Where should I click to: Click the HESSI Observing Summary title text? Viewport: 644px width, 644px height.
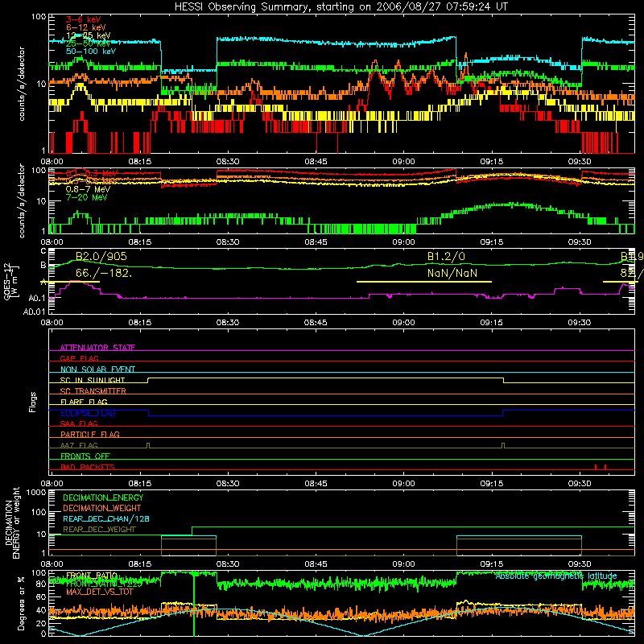(x=341, y=7)
